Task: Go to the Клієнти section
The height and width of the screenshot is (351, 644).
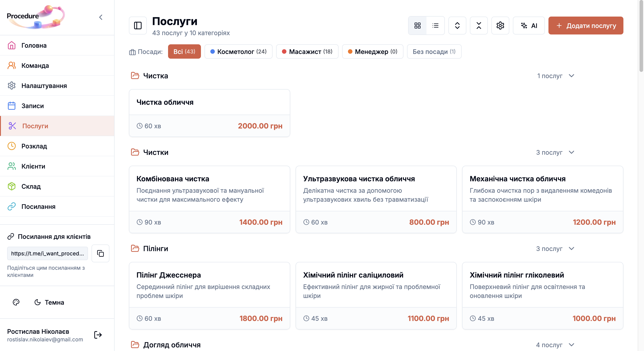Action: click(x=33, y=166)
